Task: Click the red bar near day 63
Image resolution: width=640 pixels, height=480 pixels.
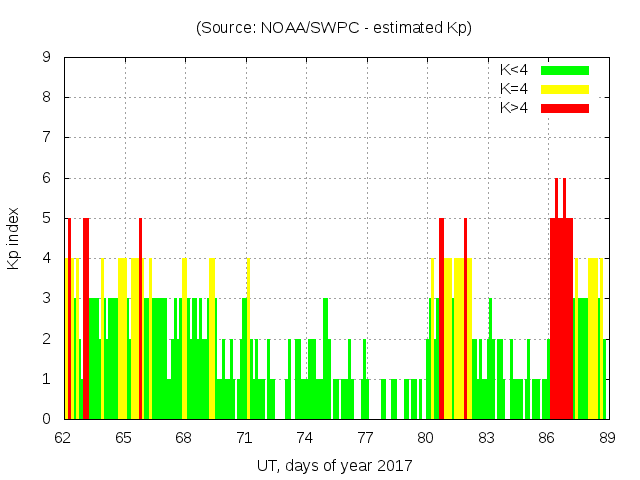Action: [x=86, y=320]
